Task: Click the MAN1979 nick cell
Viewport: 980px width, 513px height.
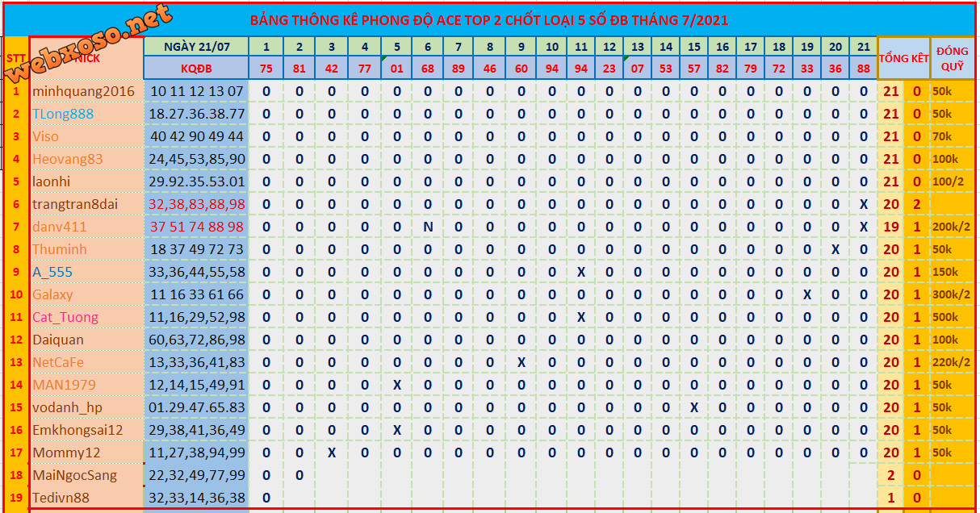Action: point(86,385)
